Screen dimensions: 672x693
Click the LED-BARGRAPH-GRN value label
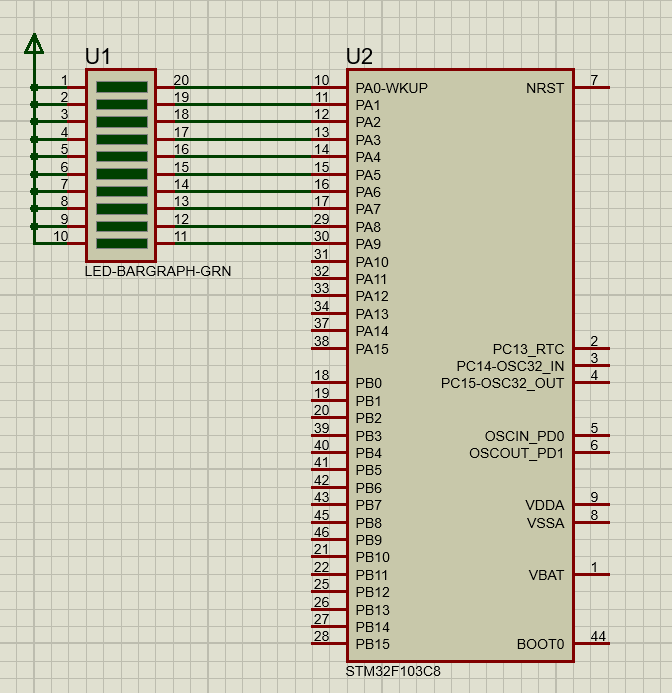click(x=158, y=271)
